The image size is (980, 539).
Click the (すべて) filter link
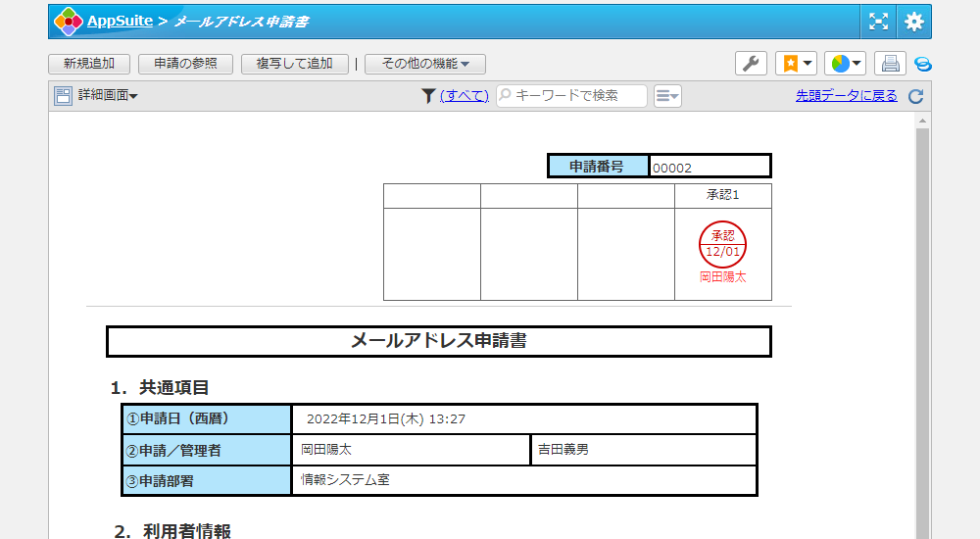pos(464,95)
